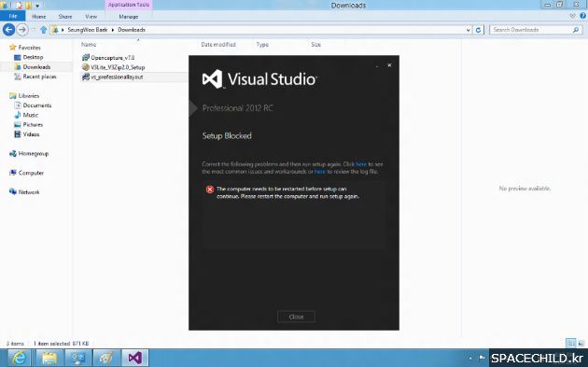Click 'here' link to review log file

(x=320, y=172)
